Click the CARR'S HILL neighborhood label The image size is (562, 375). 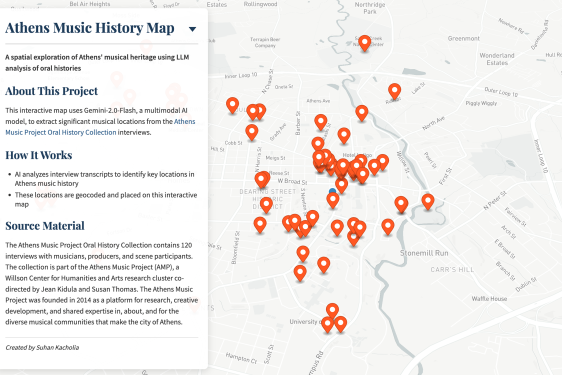tap(452, 270)
